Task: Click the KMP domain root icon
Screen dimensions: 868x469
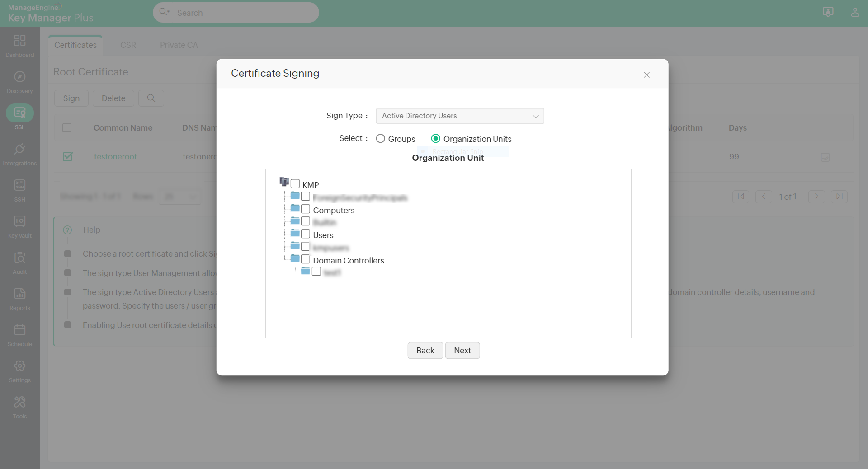Action: 284,182
